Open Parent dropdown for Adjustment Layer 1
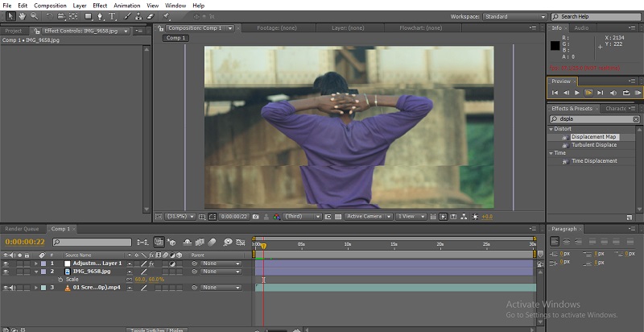644x332 pixels. tap(221, 264)
